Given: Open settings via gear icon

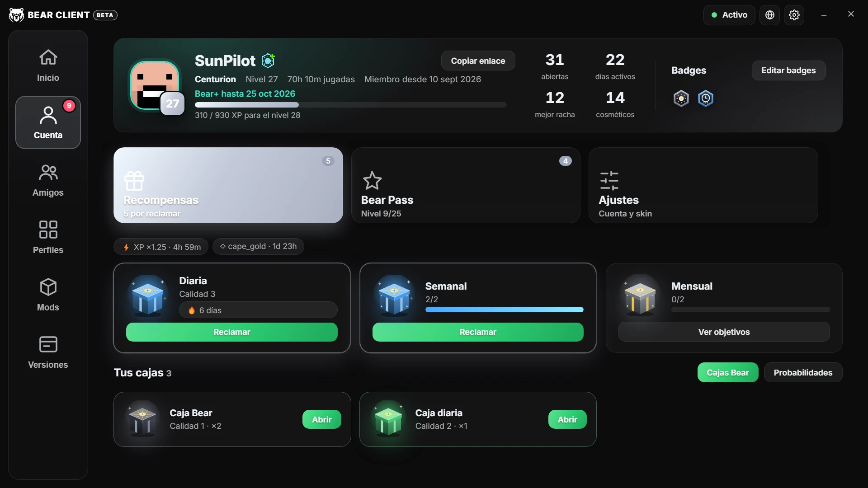Looking at the screenshot, I should (794, 15).
